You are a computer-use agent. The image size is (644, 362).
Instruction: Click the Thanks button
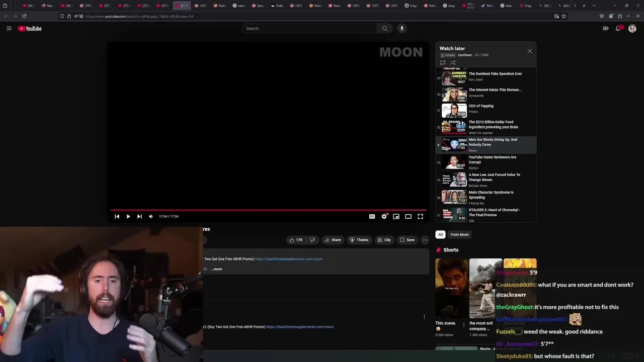click(359, 240)
